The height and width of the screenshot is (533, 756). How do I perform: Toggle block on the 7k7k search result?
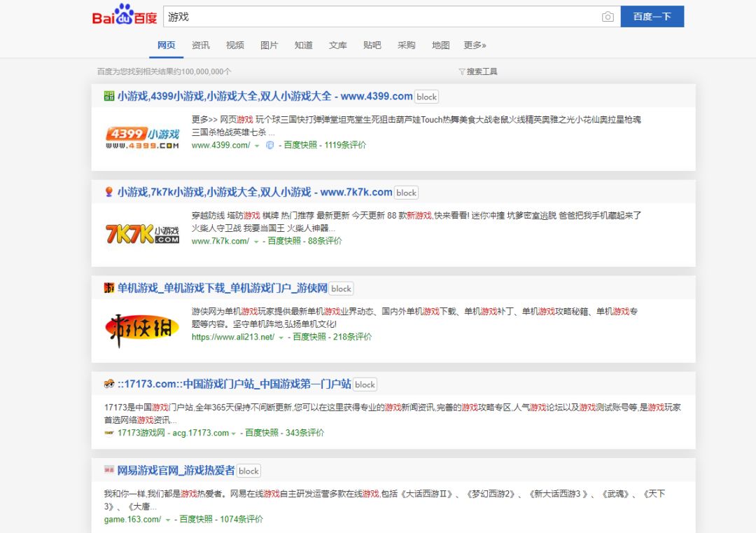coord(406,192)
